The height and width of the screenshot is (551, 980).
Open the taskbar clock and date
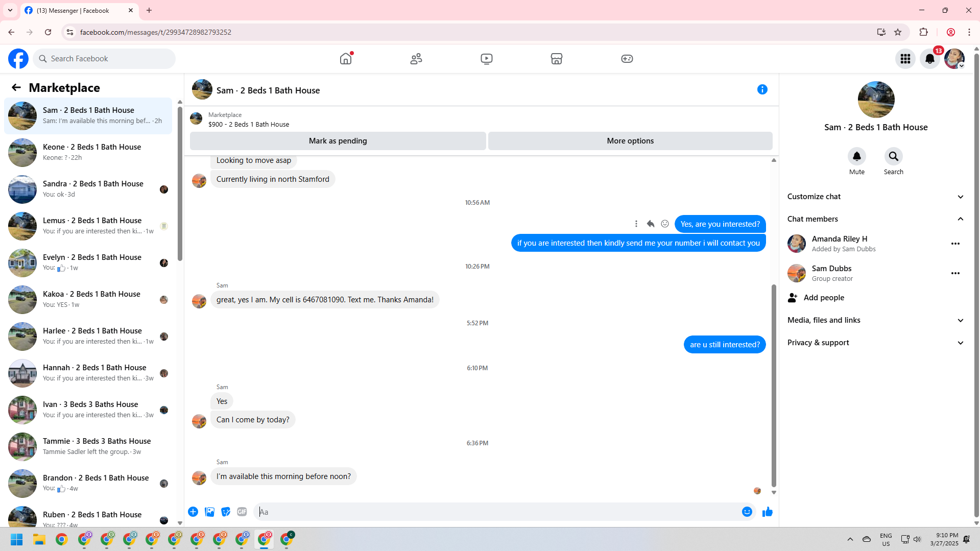tap(944, 539)
